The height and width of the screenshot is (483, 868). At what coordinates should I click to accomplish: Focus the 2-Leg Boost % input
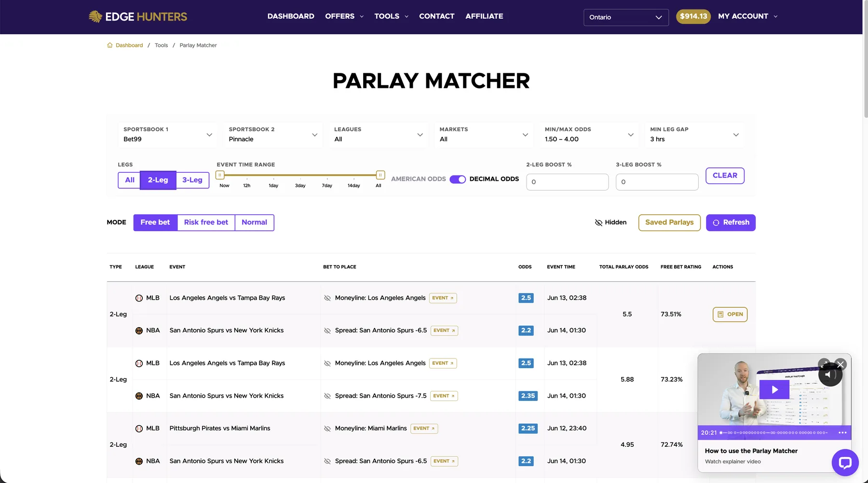click(x=567, y=182)
